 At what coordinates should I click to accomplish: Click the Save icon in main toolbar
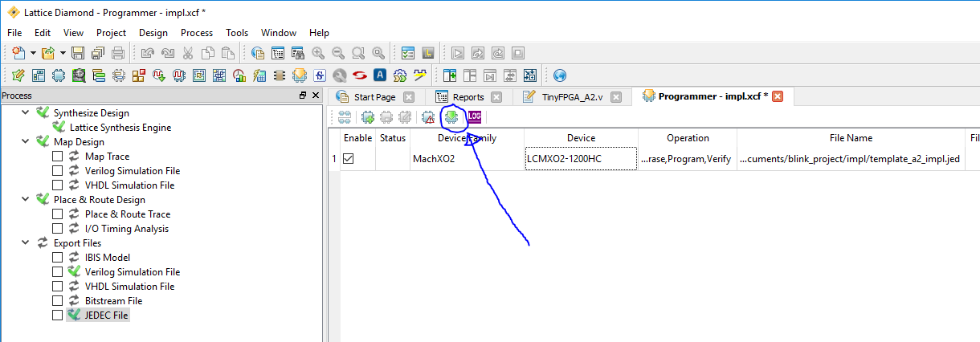click(x=78, y=54)
